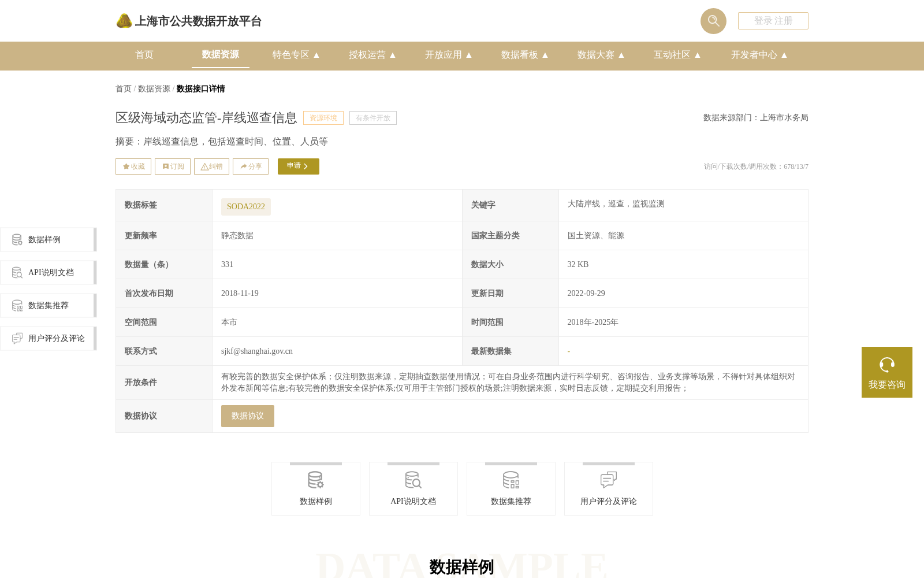The height and width of the screenshot is (578, 924).
Task: Open the 我要咨询 headset icon
Action: click(887, 365)
